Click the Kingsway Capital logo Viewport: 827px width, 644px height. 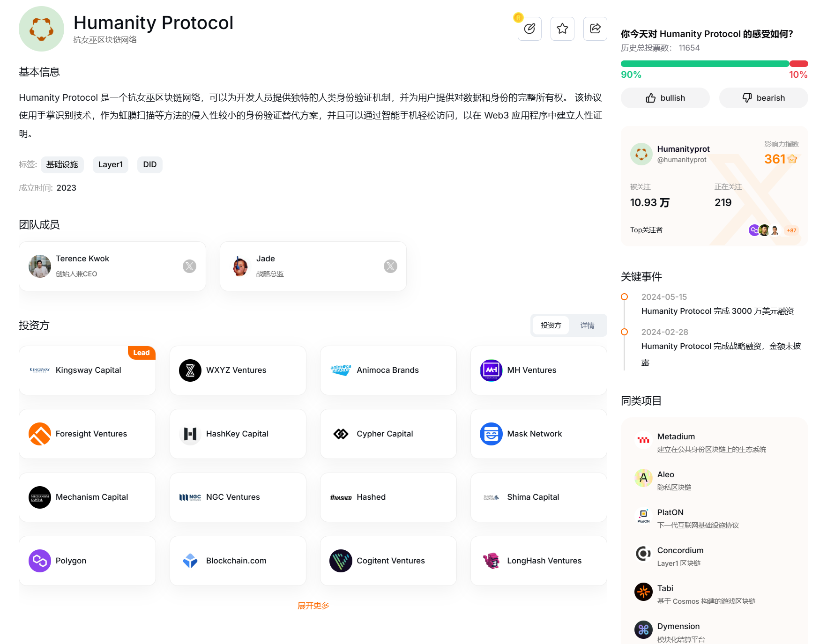(40, 370)
